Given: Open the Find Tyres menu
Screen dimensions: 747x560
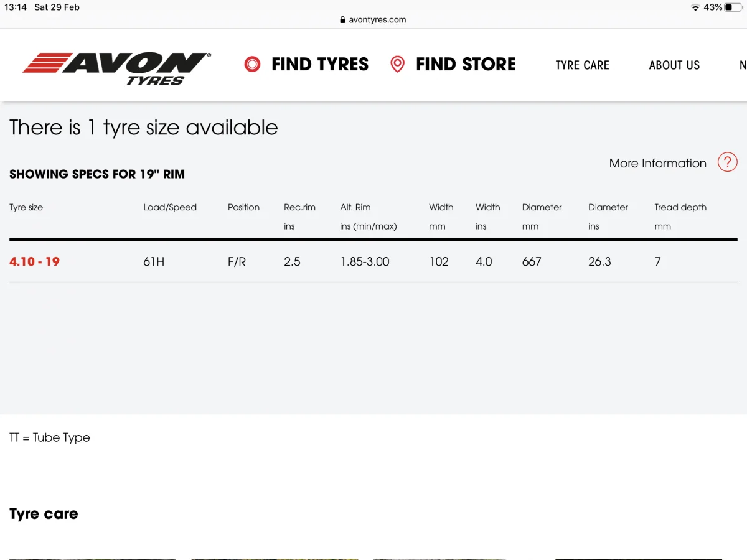Looking at the screenshot, I should [320, 64].
